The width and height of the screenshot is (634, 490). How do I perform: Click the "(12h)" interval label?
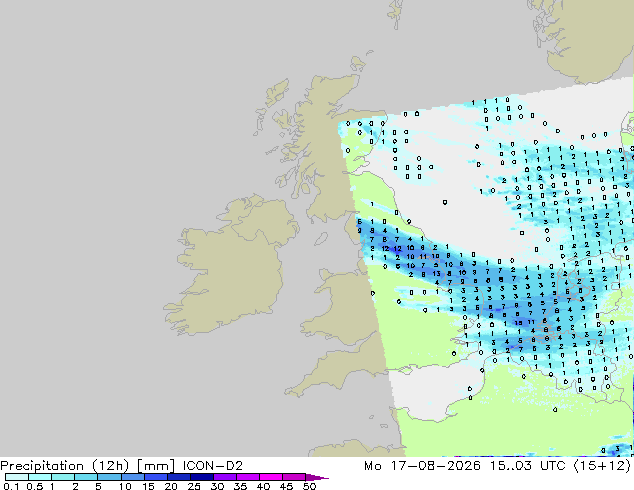coord(110,466)
